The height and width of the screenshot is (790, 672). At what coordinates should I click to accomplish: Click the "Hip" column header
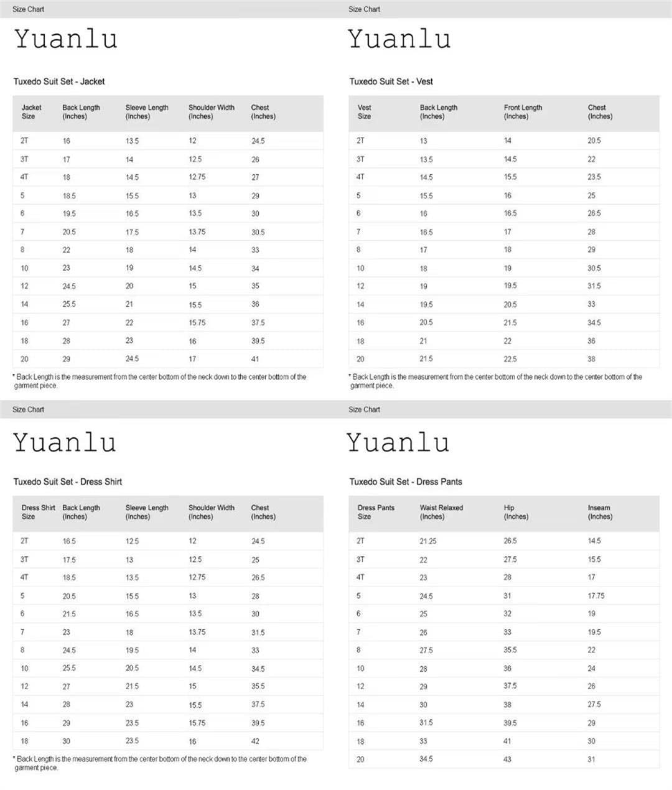click(515, 512)
